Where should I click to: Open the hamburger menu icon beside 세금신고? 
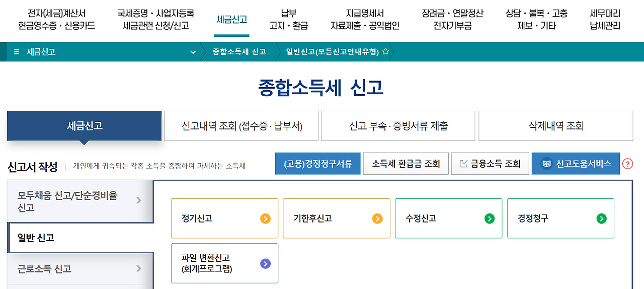(x=17, y=52)
